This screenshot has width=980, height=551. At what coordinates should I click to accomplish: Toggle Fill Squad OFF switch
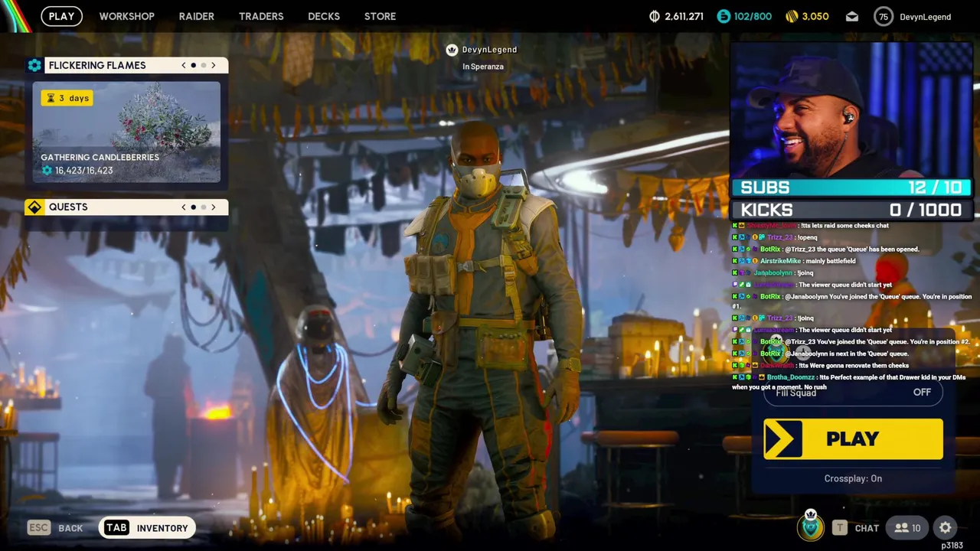pyautogui.click(x=853, y=393)
